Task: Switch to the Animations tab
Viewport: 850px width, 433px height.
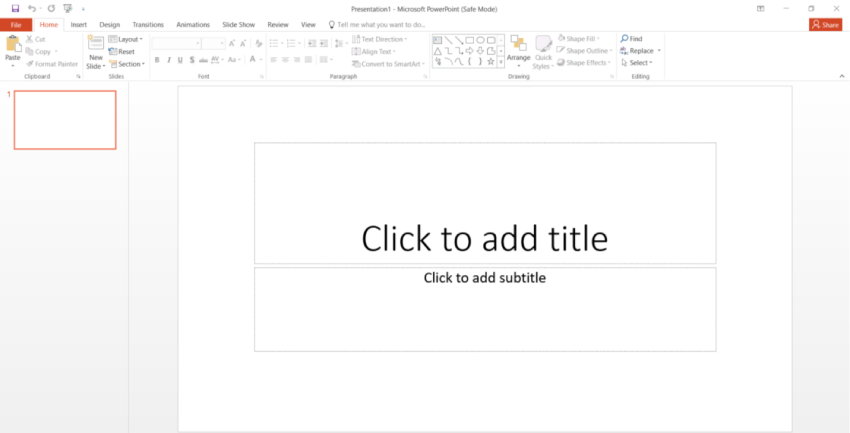Action: [x=193, y=25]
